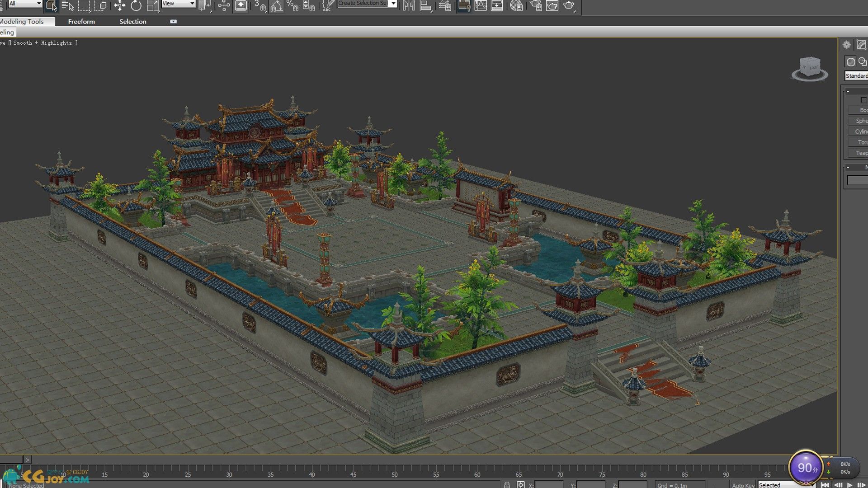
Task: Select the Rotate transform tool
Action: [x=136, y=5]
